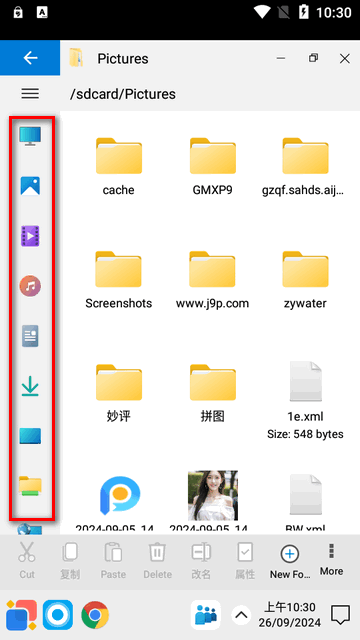This screenshot has height=640, width=360.
Task: Open the zywater folder
Action: point(305,280)
